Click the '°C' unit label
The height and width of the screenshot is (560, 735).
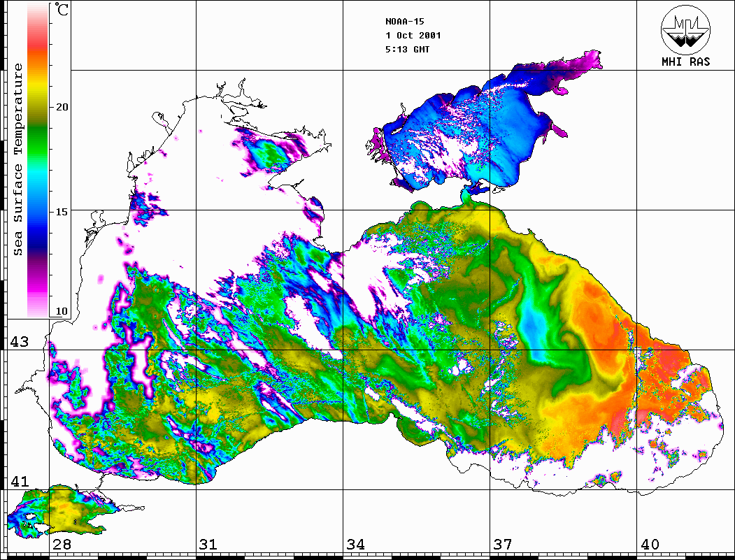(62, 9)
